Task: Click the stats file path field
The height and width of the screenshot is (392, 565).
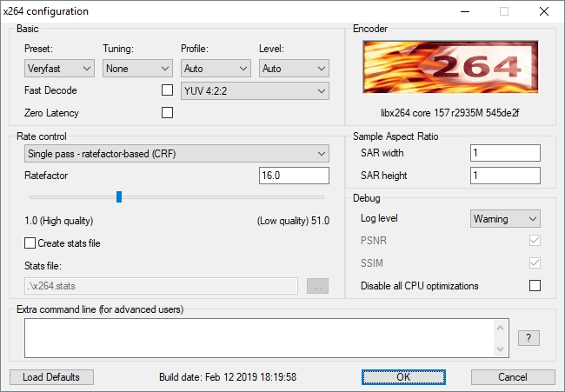Action: [161, 286]
